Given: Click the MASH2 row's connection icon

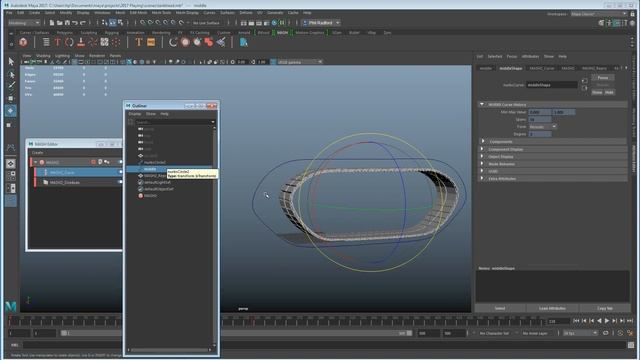Looking at the screenshot, I should click(107, 162).
